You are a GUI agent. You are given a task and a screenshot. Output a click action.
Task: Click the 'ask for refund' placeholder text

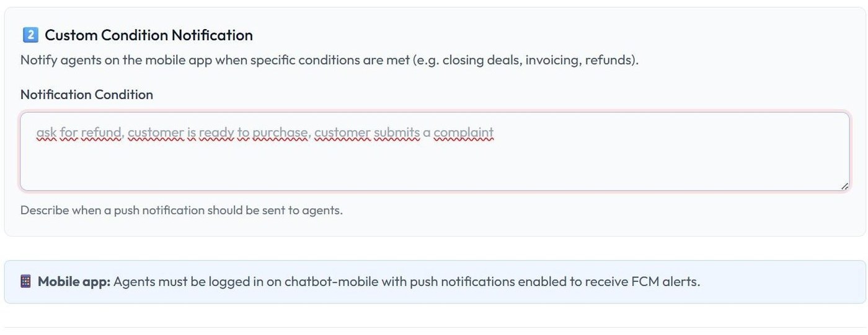click(x=79, y=133)
